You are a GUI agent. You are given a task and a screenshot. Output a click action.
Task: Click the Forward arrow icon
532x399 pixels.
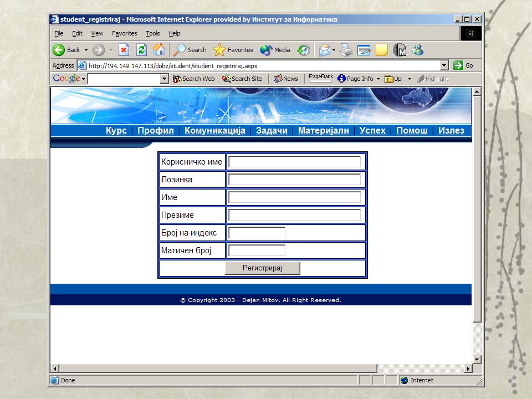click(x=99, y=50)
